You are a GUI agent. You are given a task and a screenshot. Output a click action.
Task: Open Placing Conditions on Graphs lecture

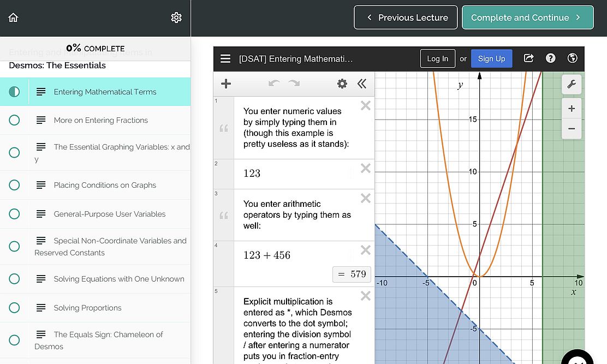point(95,186)
